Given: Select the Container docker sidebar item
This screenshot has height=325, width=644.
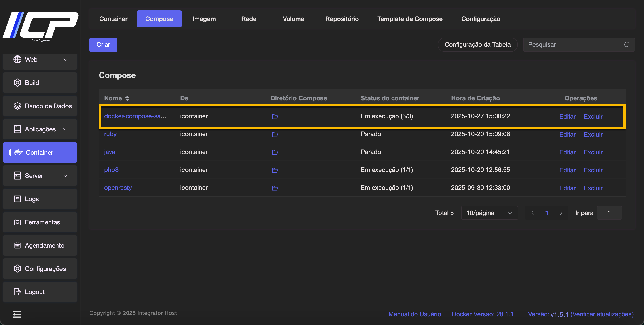Looking at the screenshot, I should pos(40,152).
